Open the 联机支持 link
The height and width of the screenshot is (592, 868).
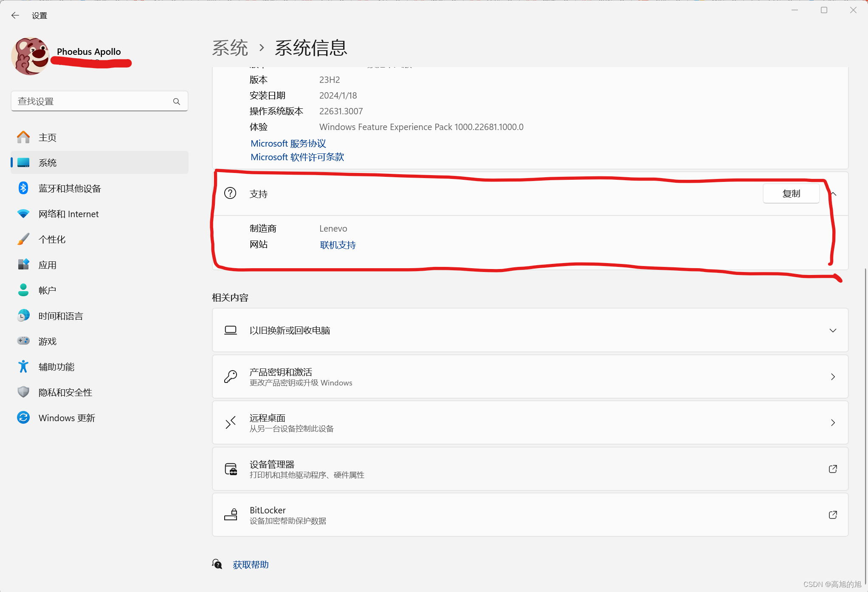click(338, 245)
